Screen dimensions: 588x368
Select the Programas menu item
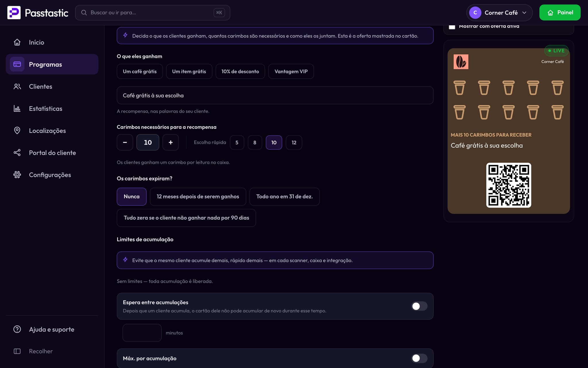(52, 64)
